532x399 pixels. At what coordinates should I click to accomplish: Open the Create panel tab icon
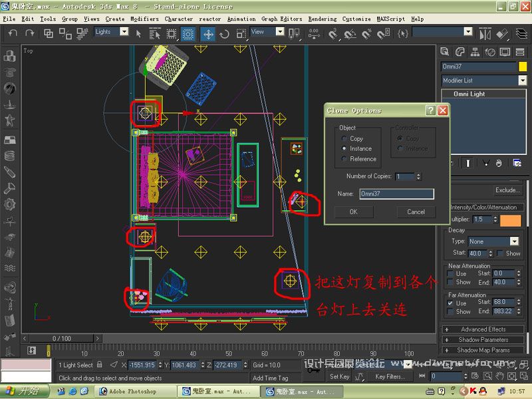coord(445,52)
